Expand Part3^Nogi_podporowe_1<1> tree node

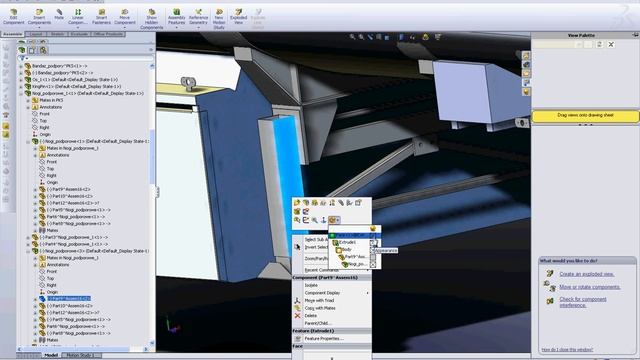[28, 237]
